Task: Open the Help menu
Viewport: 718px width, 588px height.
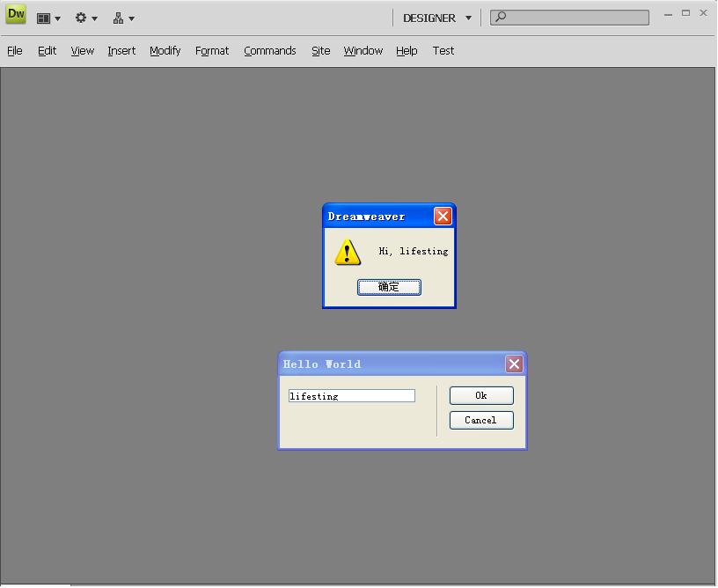Action: click(x=407, y=51)
